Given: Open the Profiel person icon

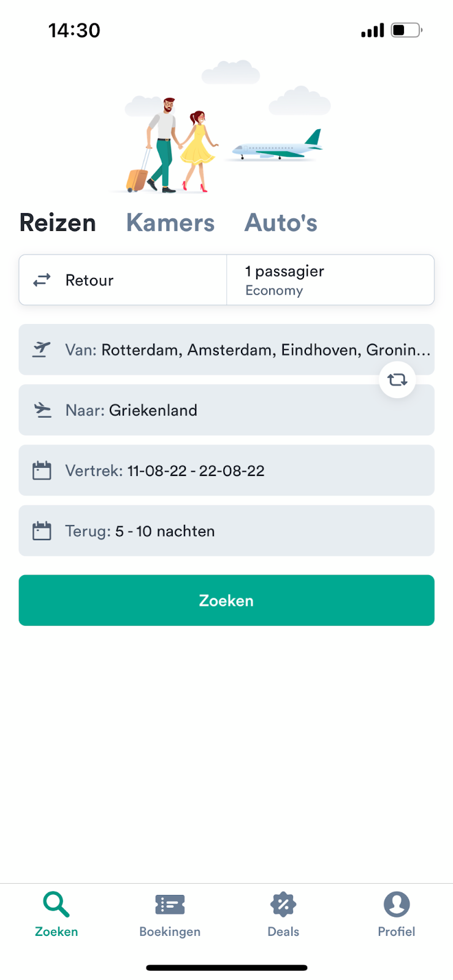Looking at the screenshot, I should (x=396, y=904).
